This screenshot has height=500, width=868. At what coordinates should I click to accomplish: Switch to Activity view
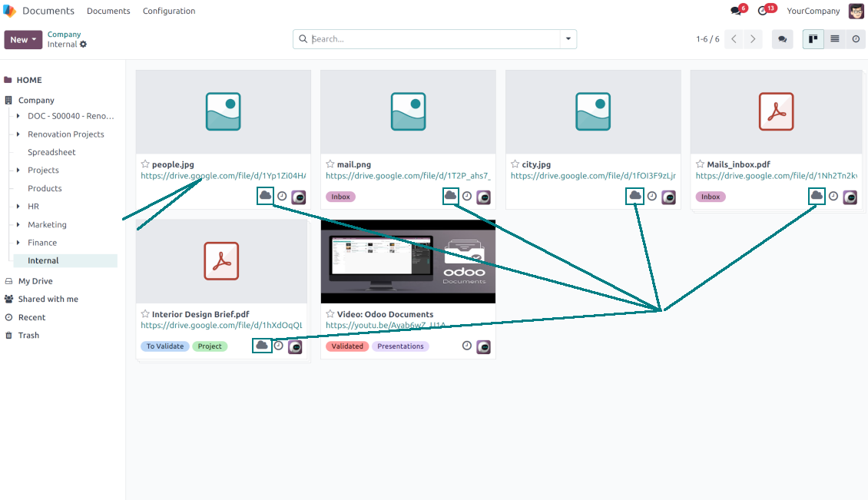click(856, 38)
